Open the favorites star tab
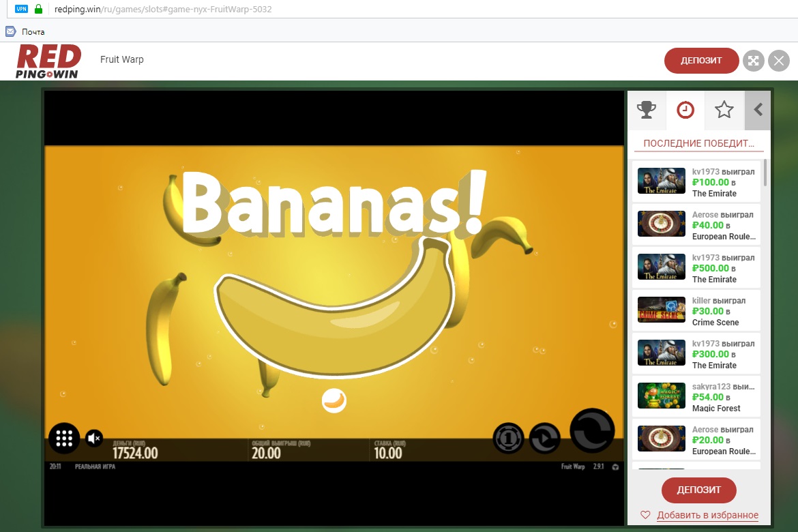The height and width of the screenshot is (532, 798). pos(724,110)
